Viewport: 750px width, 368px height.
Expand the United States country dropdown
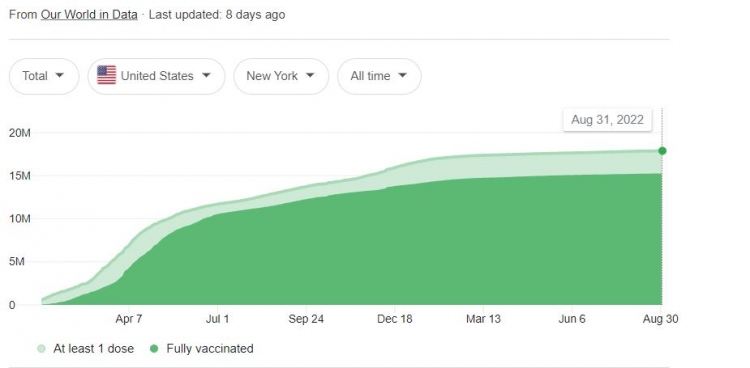point(156,76)
